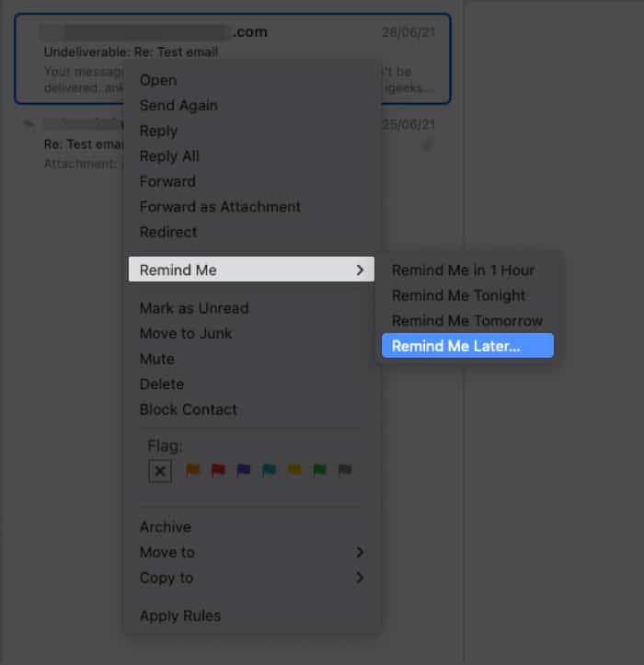Click Remind Me Later... option
Viewport: 644px width, 665px height.
467,346
